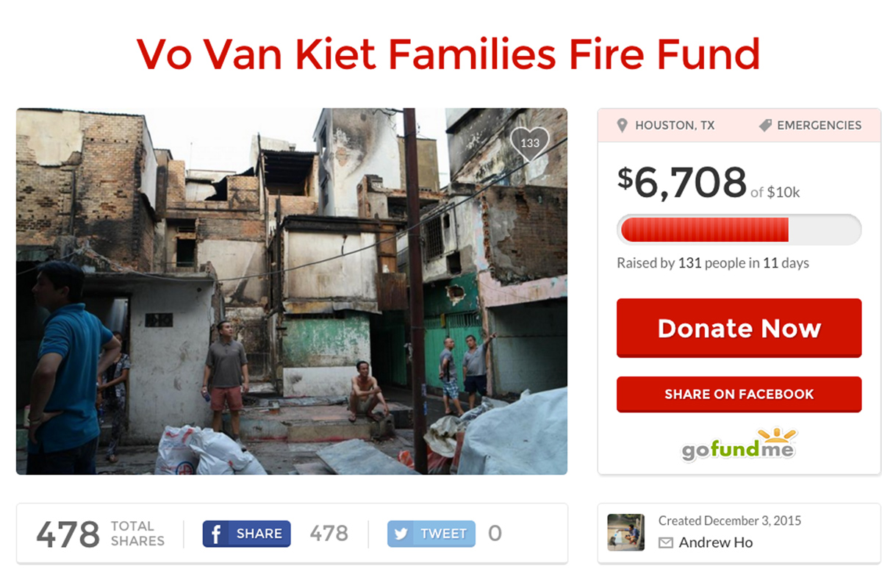The image size is (882, 588).
Task: Select the Emergencies category link
Action: coord(819,126)
